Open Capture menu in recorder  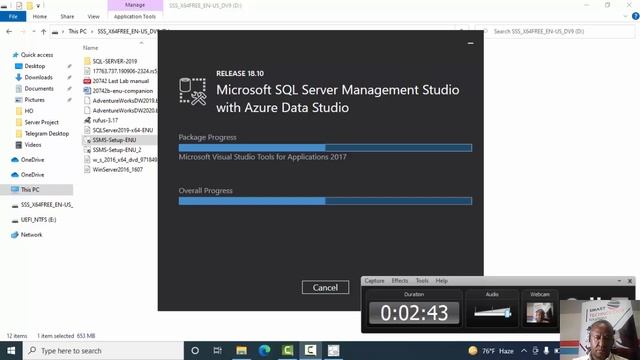(x=374, y=281)
